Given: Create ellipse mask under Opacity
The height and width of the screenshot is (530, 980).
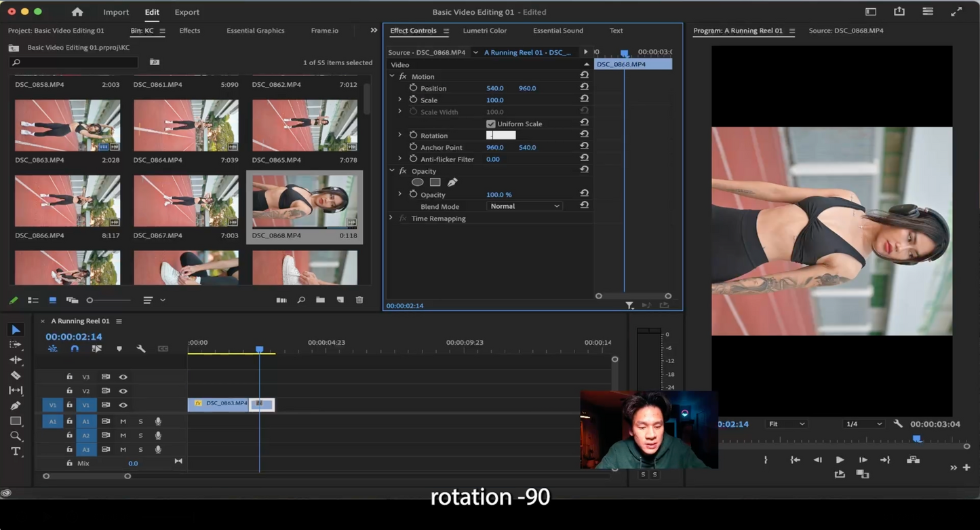Looking at the screenshot, I should (x=418, y=183).
